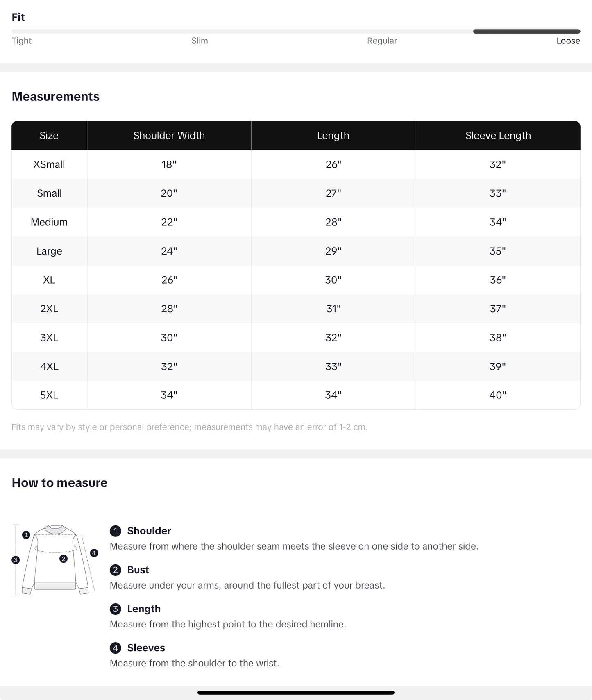Select the Slim fit label
The height and width of the screenshot is (700, 592).
(x=200, y=41)
